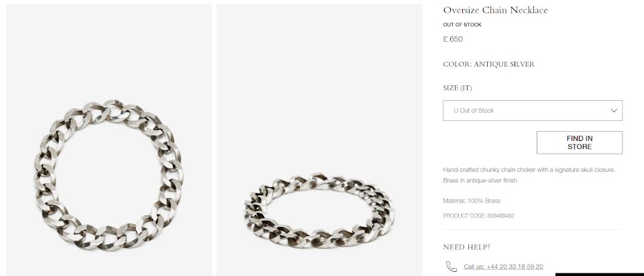Image resolution: width=644 pixels, height=276 pixels.
Task: Open the 'U Out of Stock' size selector
Action: point(533,111)
